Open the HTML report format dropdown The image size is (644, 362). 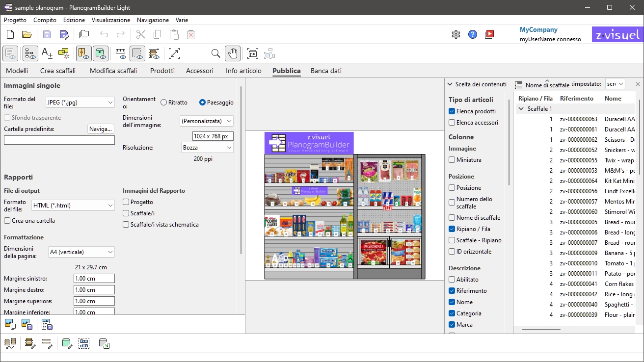pyautogui.click(x=73, y=206)
